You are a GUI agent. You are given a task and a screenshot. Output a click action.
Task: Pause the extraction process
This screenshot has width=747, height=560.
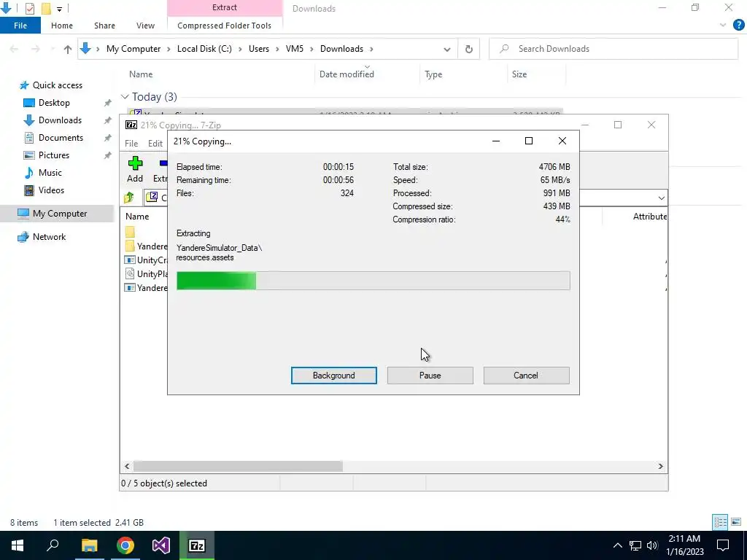[x=430, y=376]
